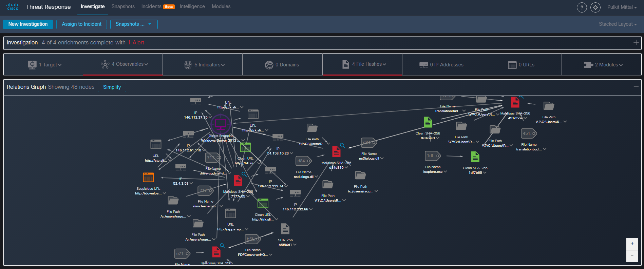Image resolution: width=644 pixels, height=269 pixels.
Task: Select the e71 file name tag icon
Action: pyautogui.click(x=183, y=253)
